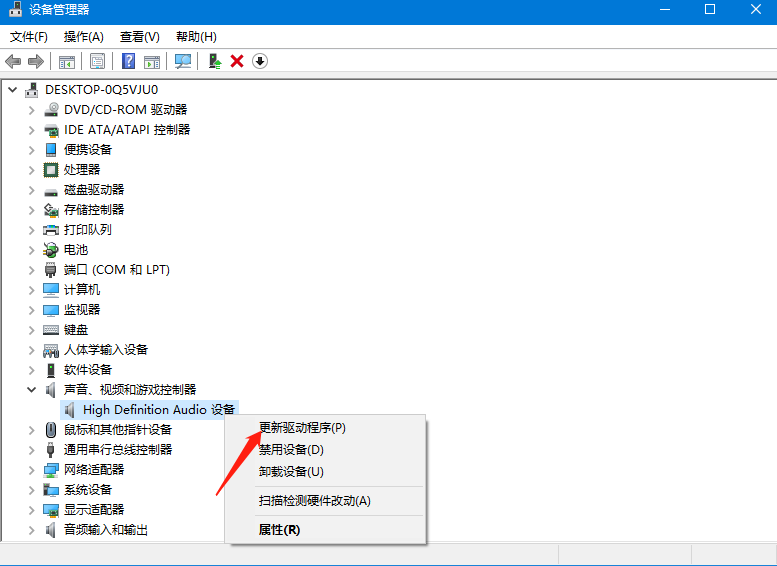This screenshot has width=777, height=566.
Task: Choose 扫描检测硬件改动(A) from context menu
Action: coord(325,501)
